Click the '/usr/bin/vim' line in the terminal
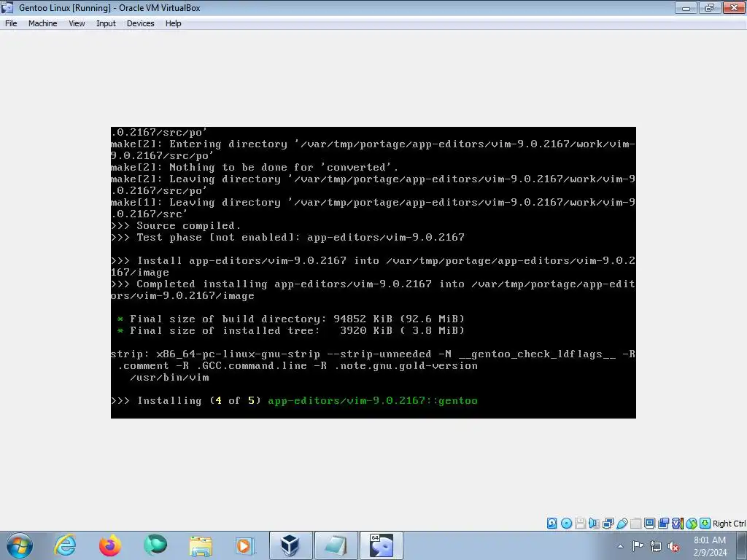Screen dimensions: 747x560 169,378
